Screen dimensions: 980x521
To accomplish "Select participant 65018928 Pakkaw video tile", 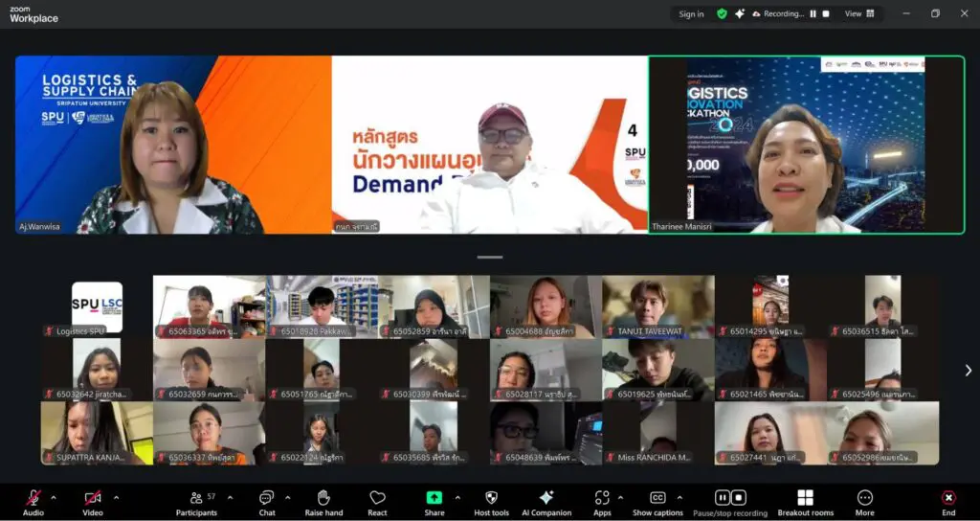I will coord(322,307).
